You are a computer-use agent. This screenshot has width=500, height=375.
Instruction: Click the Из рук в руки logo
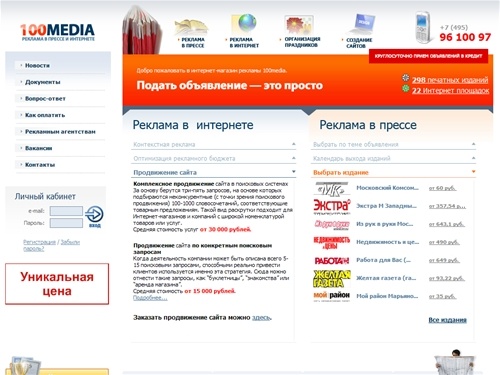pos(332,225)
